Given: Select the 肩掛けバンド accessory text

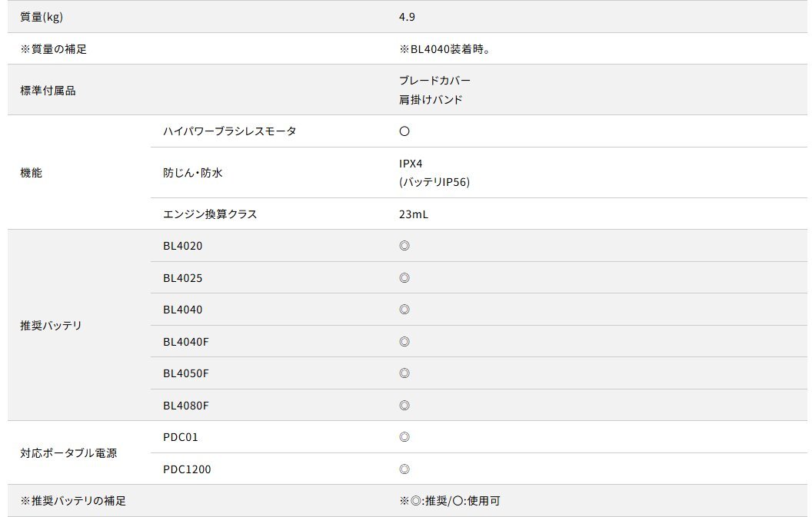Looking at the screenshot, I should (x=431, y=100).
